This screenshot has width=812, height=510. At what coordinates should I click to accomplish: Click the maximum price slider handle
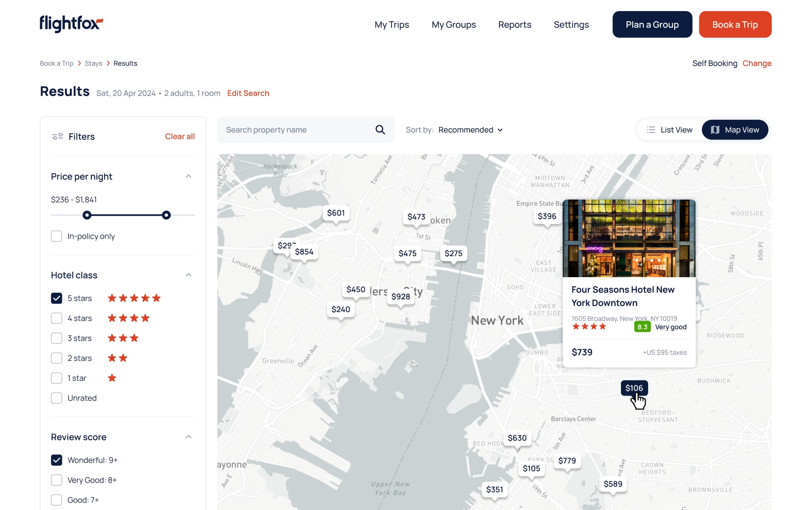(166, 215)
